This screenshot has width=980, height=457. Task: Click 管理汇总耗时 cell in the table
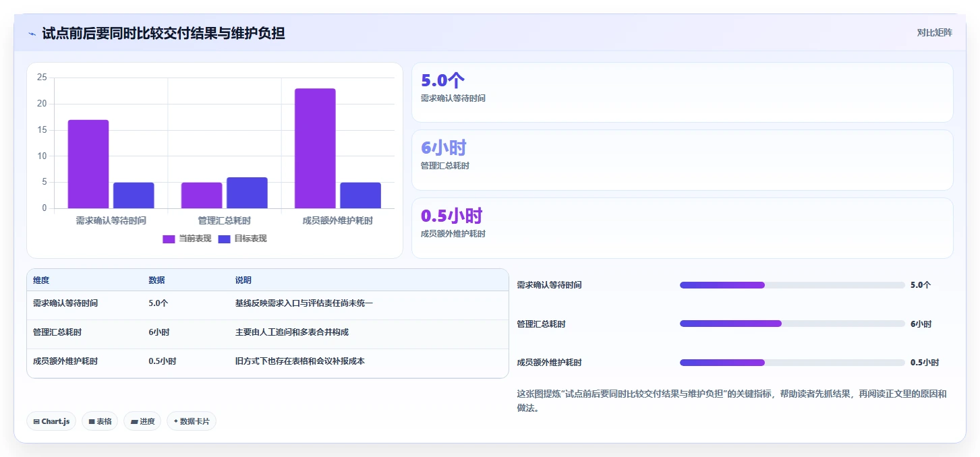[x=57, y=332]
